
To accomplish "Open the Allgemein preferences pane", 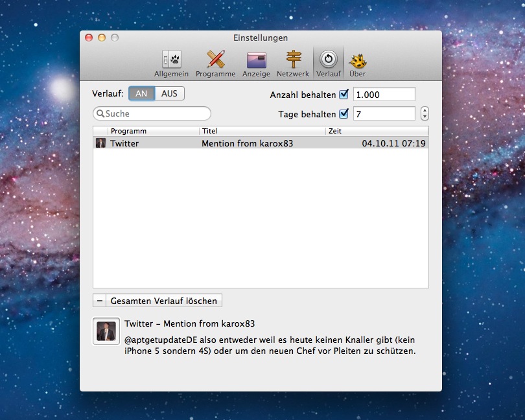I will (171, 64).
